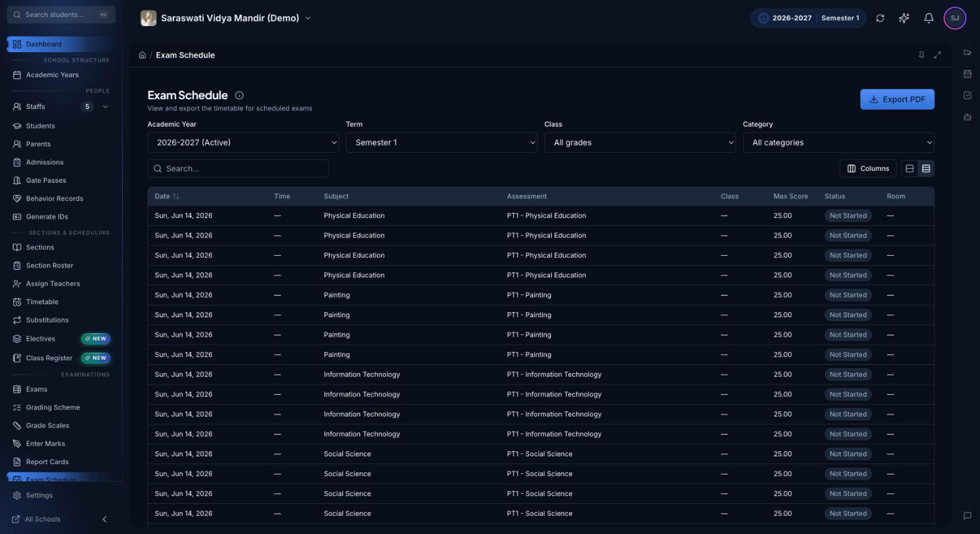Open Report Cards in the sidebar
980x534 pixels.
coord(61,462)
